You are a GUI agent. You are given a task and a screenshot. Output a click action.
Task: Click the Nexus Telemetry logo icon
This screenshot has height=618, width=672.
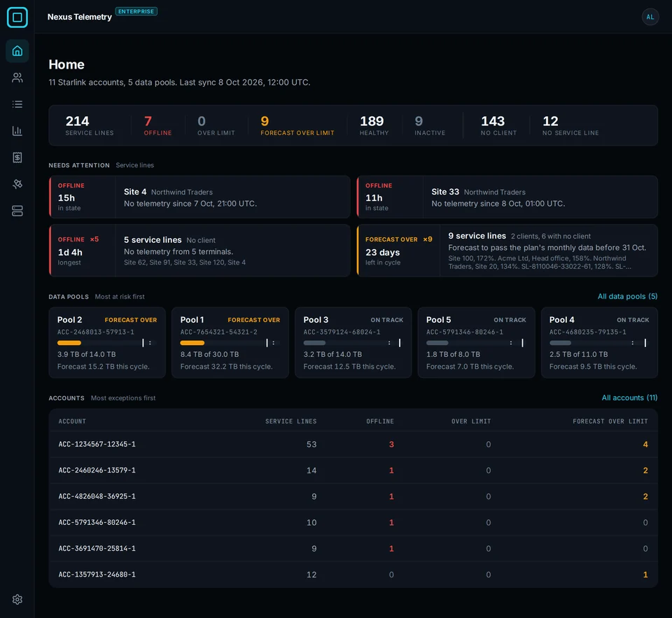point(17,17)
